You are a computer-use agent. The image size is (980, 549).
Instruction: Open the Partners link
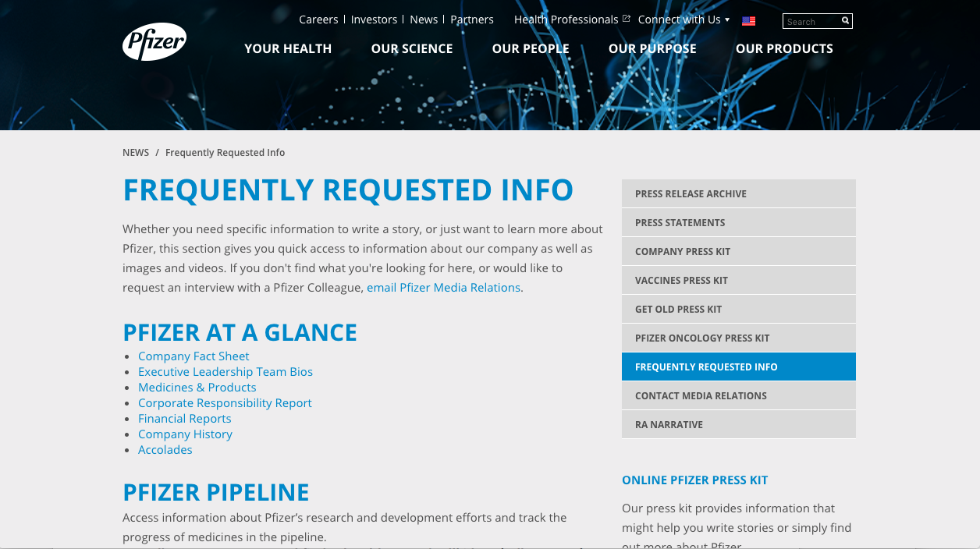(x=472, y=19)
